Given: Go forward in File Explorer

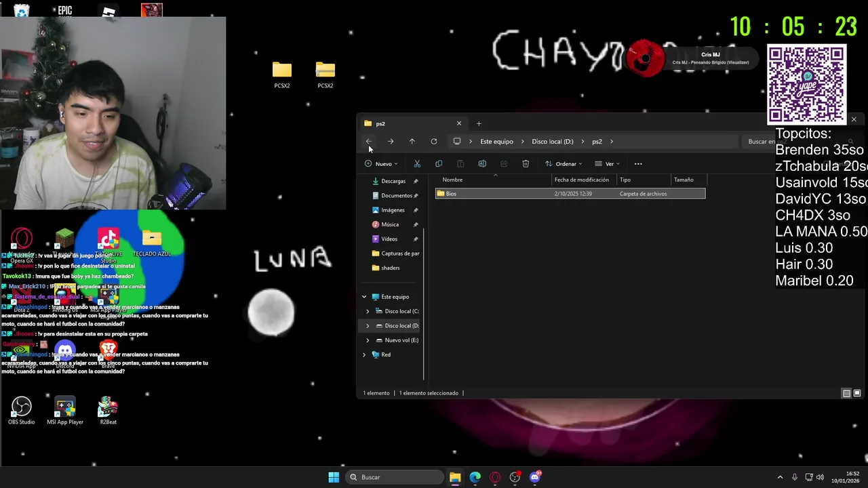Looking at the screenshot, I should pyautogui.click(x=391, y=142).
